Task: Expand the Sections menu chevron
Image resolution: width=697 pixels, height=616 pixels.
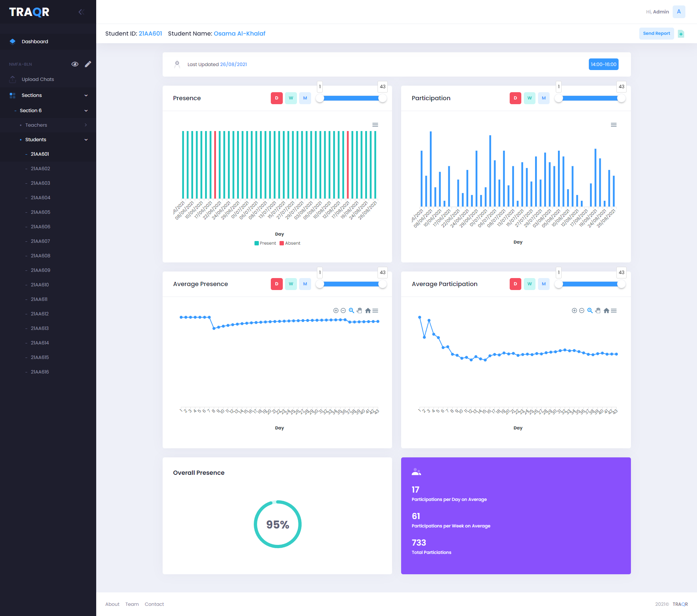Action: click(86, 95)
